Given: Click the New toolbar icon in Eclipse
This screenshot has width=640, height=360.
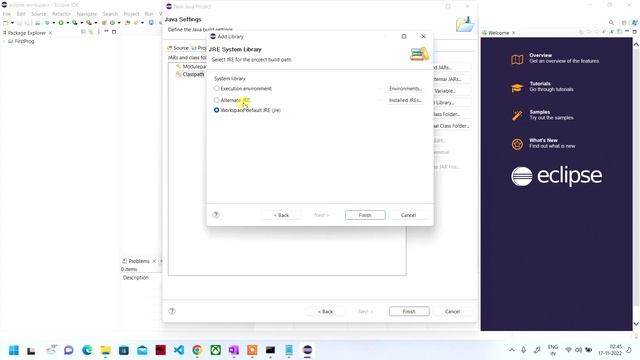Looking at the screenshot, I should click(6, 23).
